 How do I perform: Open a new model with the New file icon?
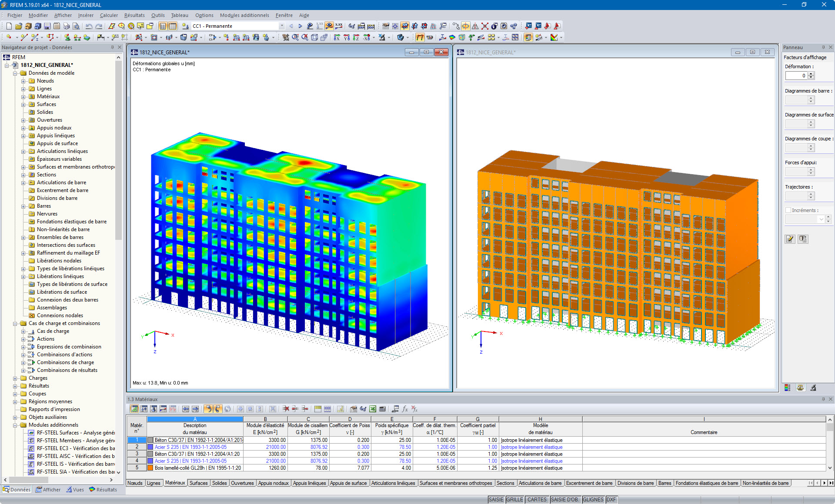click(9, 26)
